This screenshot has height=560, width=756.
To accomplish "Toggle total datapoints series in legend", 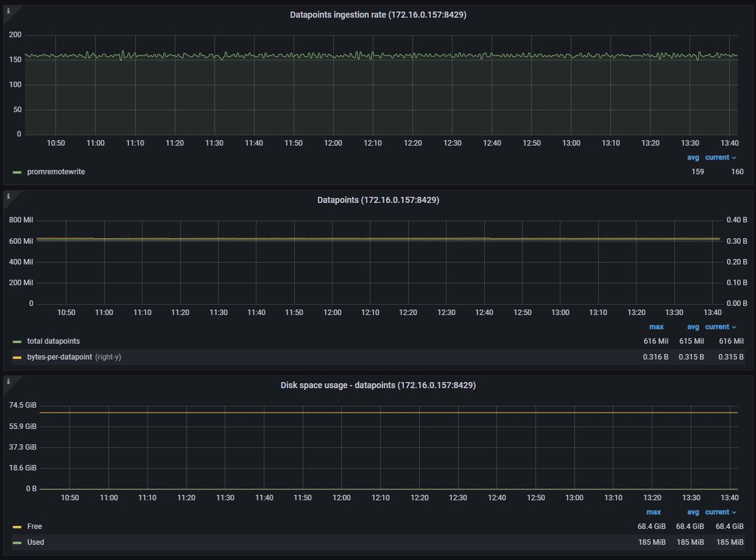I will [x=54, y=341].
